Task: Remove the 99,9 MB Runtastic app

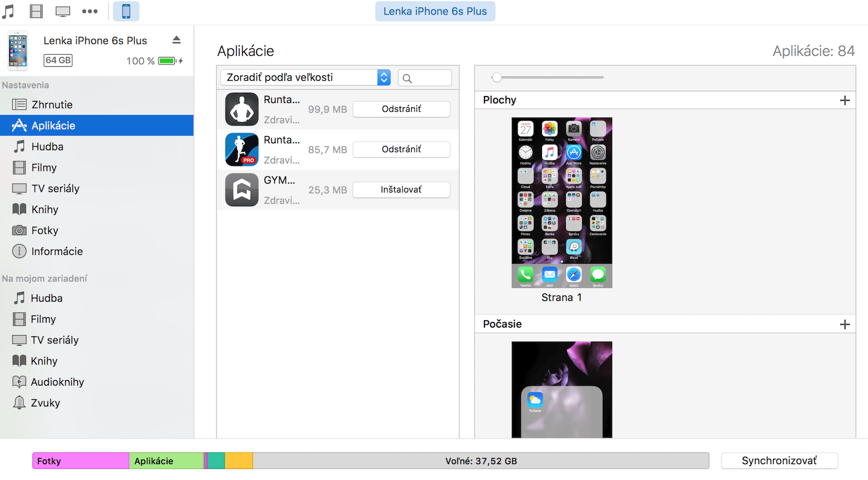Action: pos(401,109)
